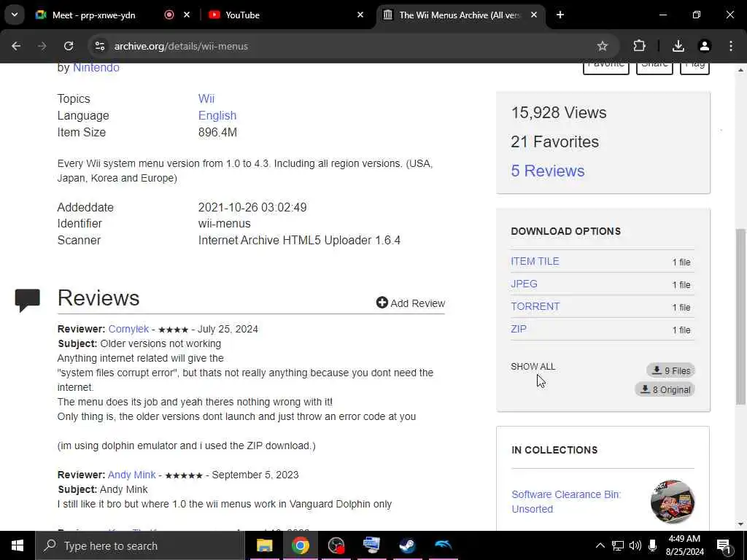Reload the archive.org page
This screenshot has width=747, height=560.
click(69, 46)
